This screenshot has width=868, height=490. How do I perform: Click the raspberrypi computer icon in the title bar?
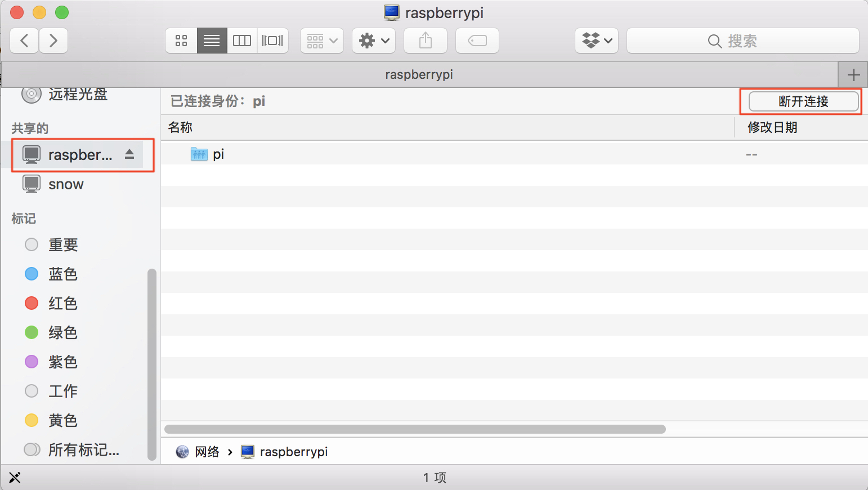tap(392, 12)
